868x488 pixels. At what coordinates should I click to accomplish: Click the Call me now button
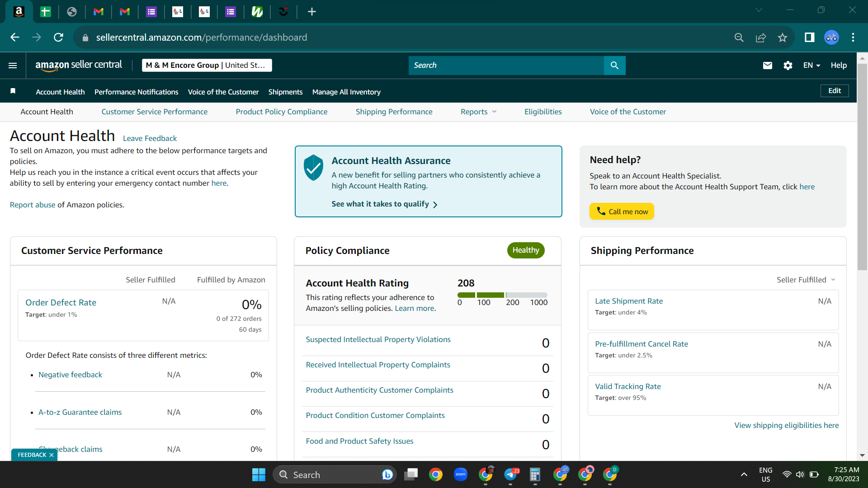[622, 211]
